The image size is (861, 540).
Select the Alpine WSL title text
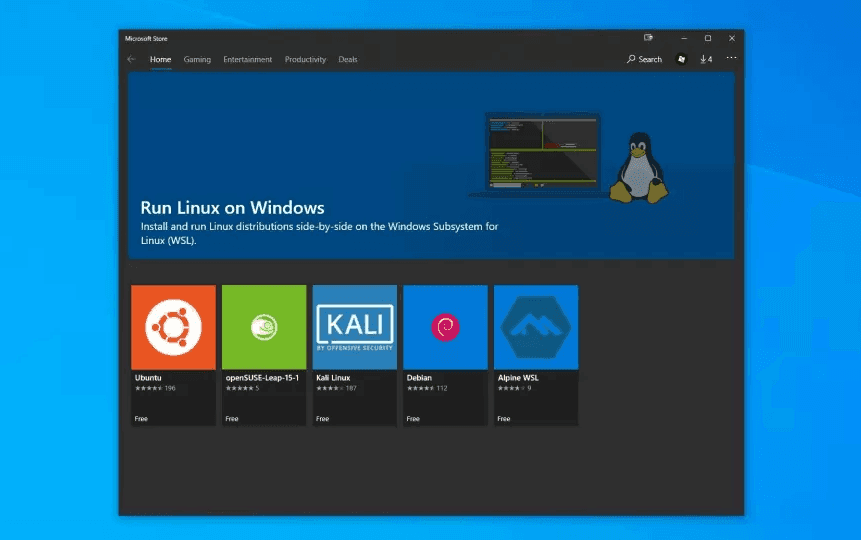tap(518, 378)
